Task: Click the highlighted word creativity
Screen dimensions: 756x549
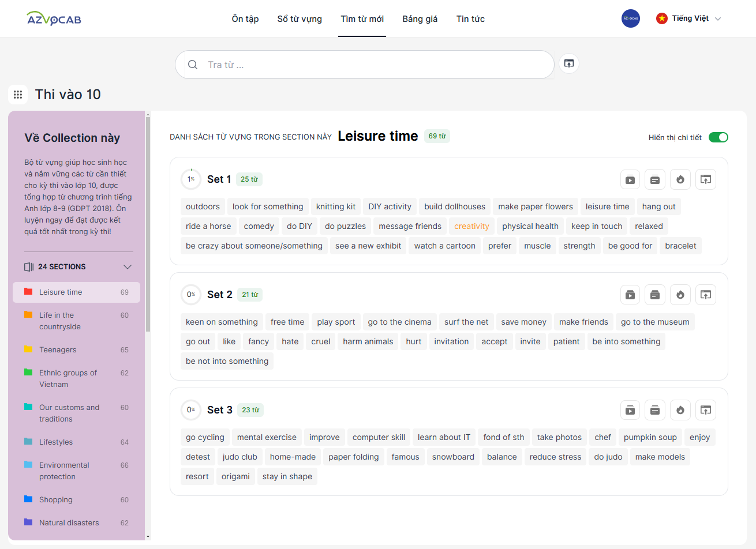Action: 471,226
